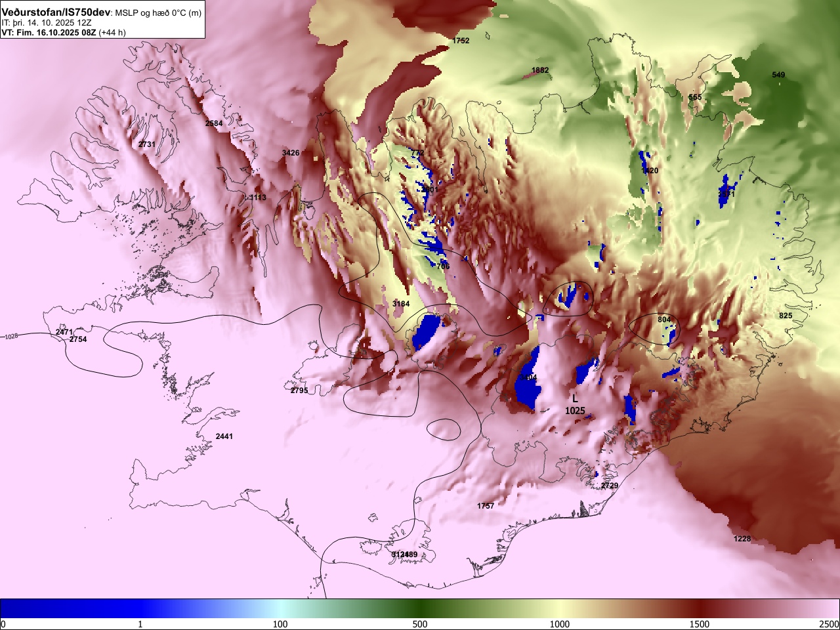The height and width of the screenshot is (630, 840).
Task: Click the "1752" height value on the map
Action: (461, 41)
